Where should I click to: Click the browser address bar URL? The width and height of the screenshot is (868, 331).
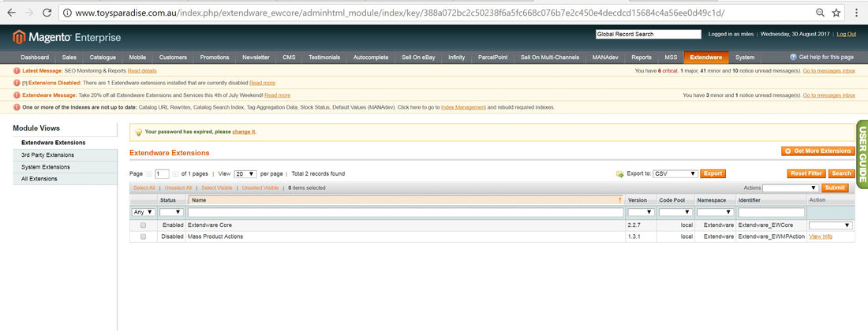pyautogui.click(x=399, y=12)
